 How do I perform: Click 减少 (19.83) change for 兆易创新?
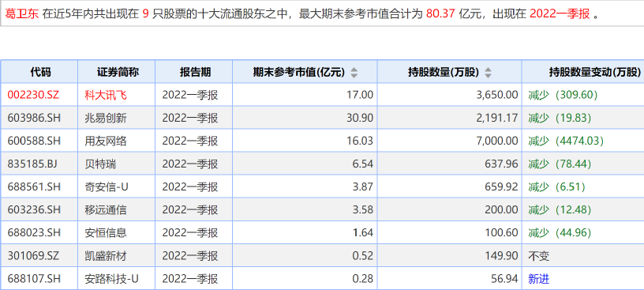[x=560, y=118]
